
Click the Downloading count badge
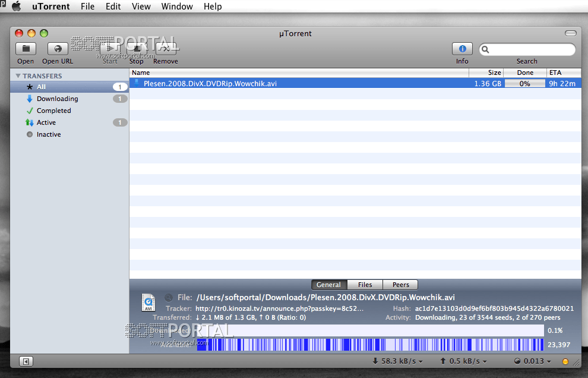[x=120, y=99]
